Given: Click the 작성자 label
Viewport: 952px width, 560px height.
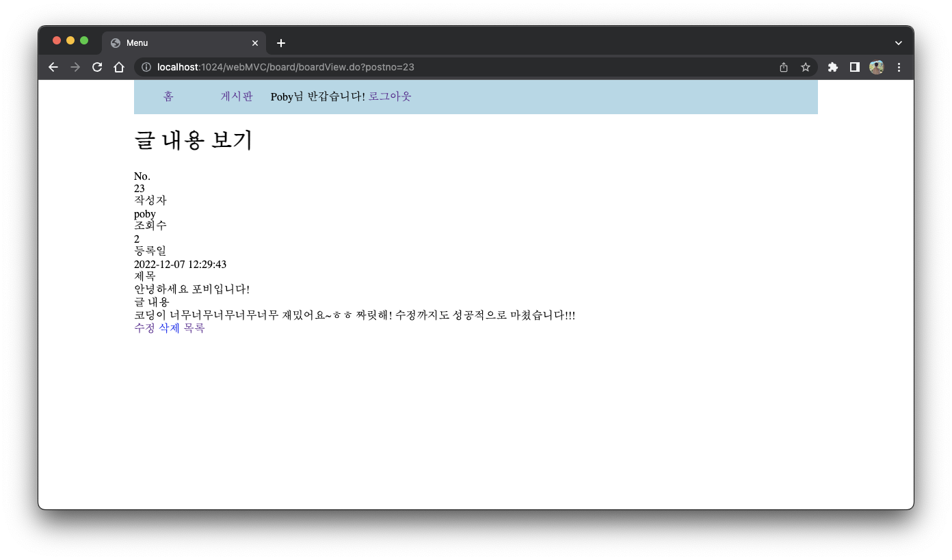Looking at the screenshot, I should [150, 200].
